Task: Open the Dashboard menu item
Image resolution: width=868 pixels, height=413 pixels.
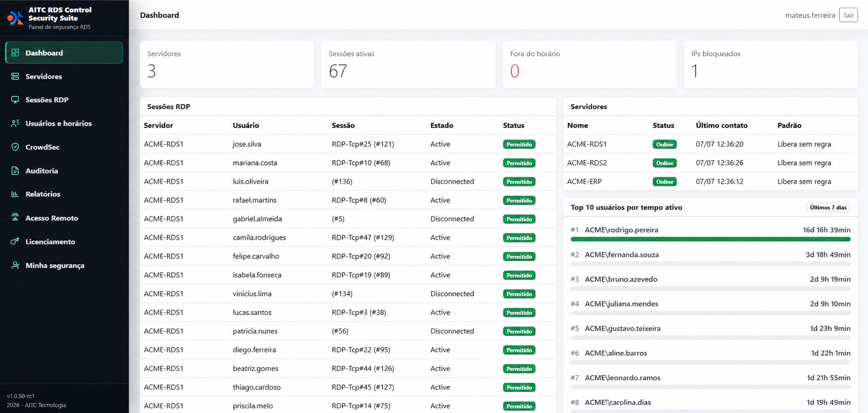Action: [64, 53]
